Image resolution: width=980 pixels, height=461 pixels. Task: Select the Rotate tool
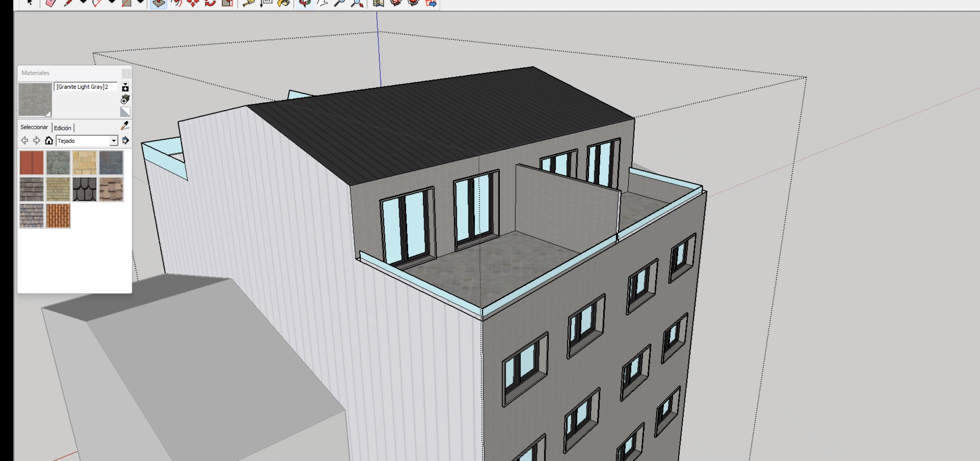click(210, 3)
